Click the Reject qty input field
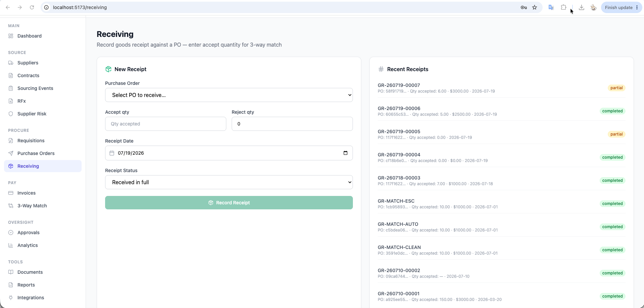 292,124
